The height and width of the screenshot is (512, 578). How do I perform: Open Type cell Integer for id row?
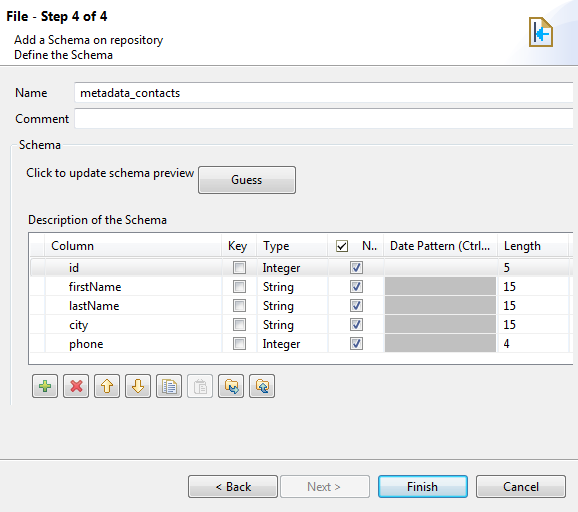pyautogui.click(x=292, y=268)
